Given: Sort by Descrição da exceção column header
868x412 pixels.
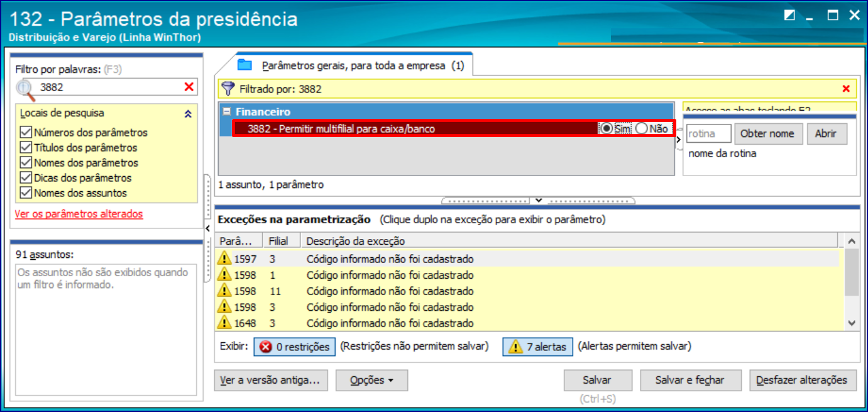Looking at the screenshot, I should [569, 241].
